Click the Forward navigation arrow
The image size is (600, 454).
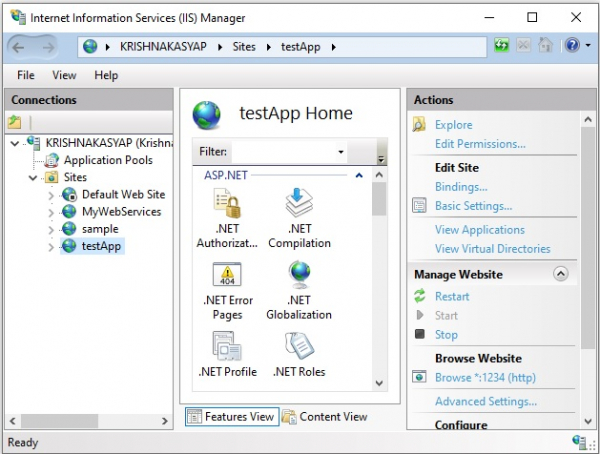48,47
